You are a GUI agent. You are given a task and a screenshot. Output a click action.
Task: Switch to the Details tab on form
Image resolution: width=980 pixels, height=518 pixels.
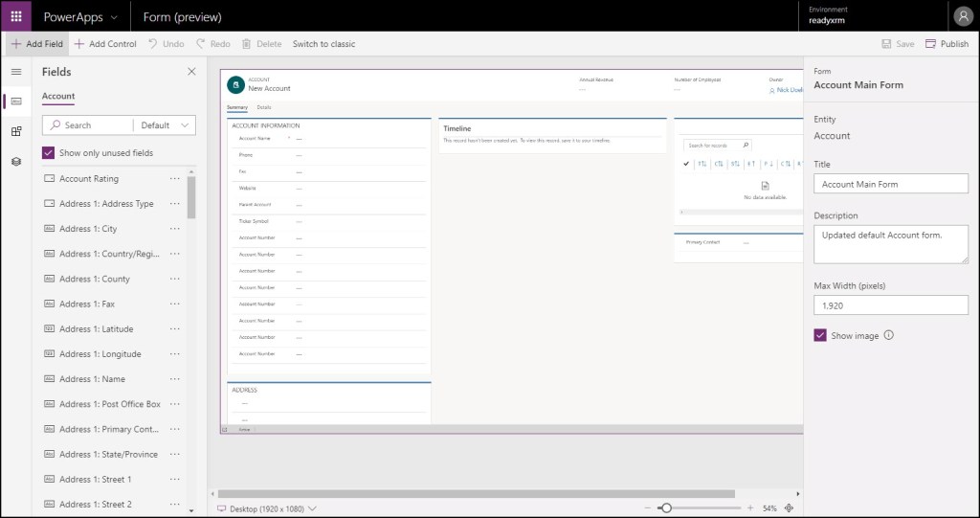coord(264,107)
